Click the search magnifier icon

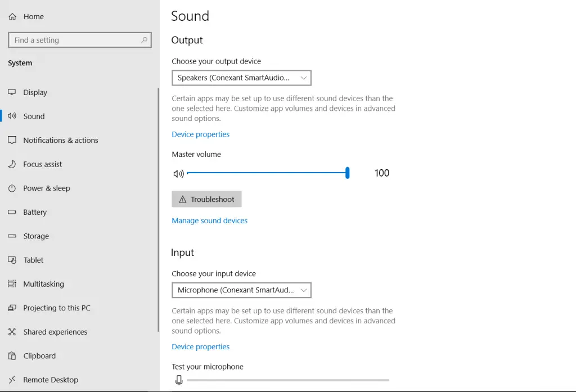tap(144, 40)
